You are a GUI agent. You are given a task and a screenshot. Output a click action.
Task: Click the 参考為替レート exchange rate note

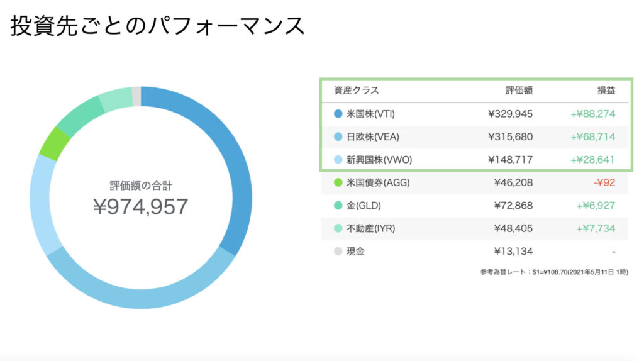(x=553, y=272)
